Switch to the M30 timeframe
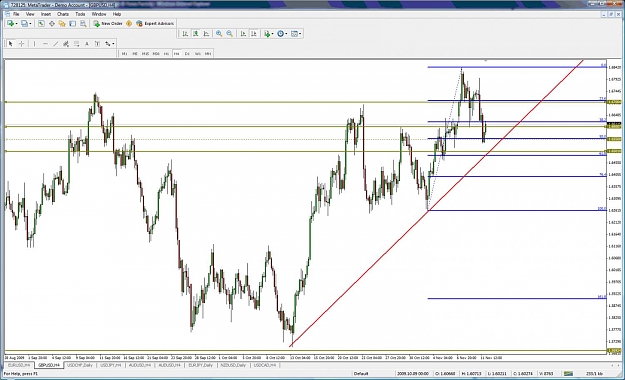The height and width of the screenshot is (380, 625). pyautogui.click(x=156, y=53)
